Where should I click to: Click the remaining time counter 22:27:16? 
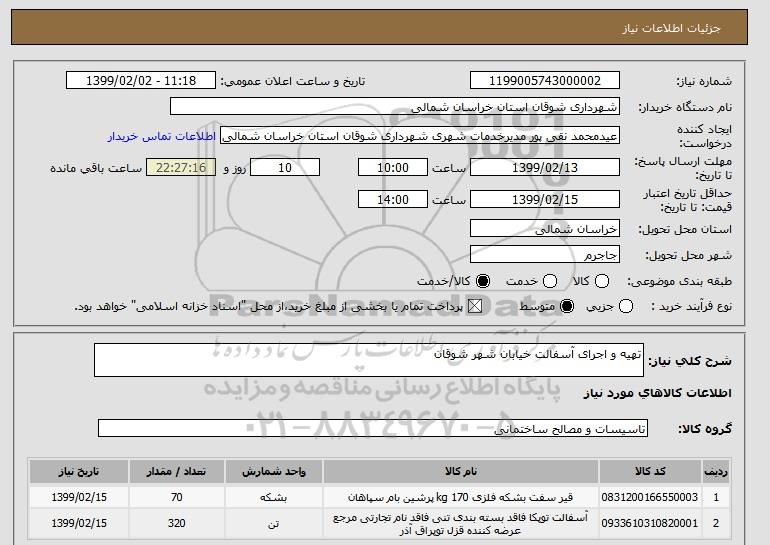[x=181, y=167]
